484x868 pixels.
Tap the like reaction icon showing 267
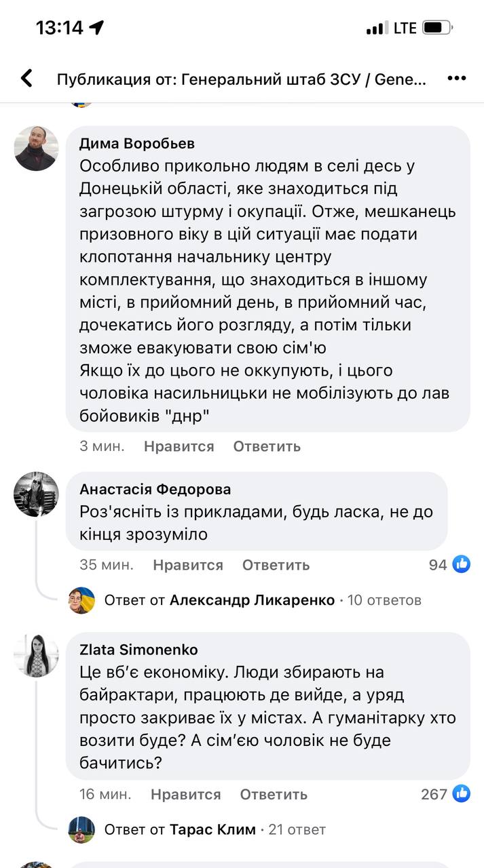coord(462,793)
